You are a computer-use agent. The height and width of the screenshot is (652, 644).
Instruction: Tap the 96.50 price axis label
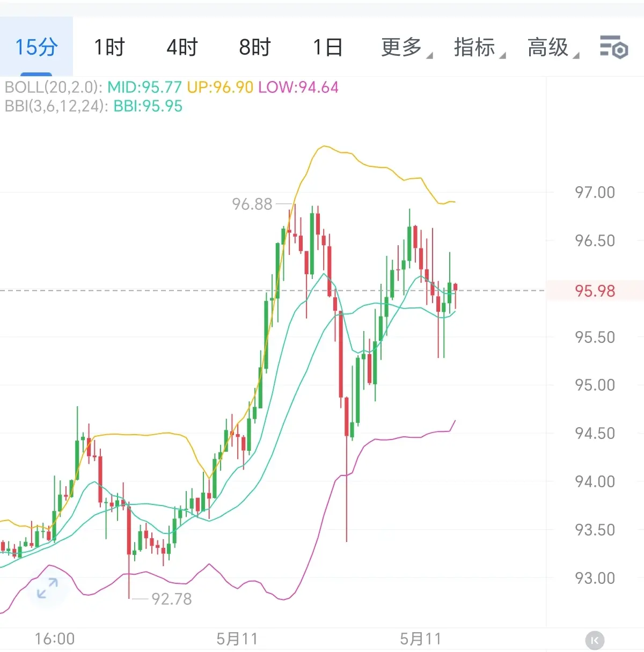click(595, 240)
